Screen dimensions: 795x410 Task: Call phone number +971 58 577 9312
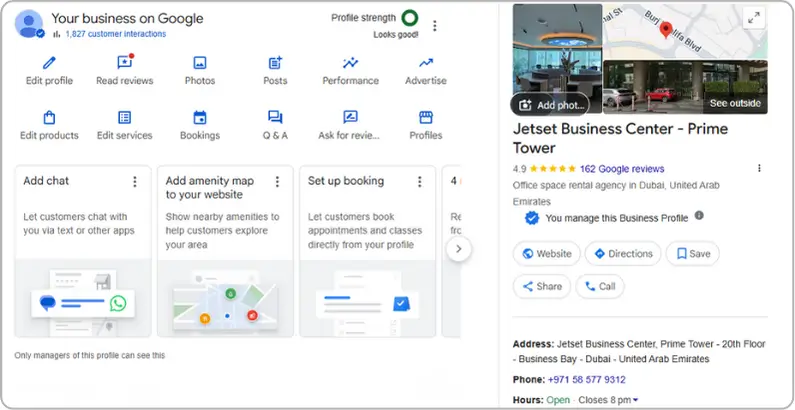587,380
